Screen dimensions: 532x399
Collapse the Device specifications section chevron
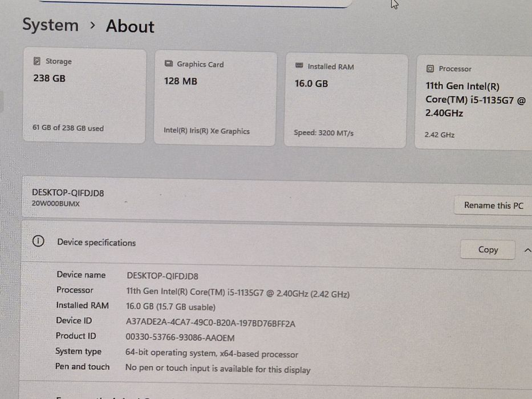pos(527,251)
